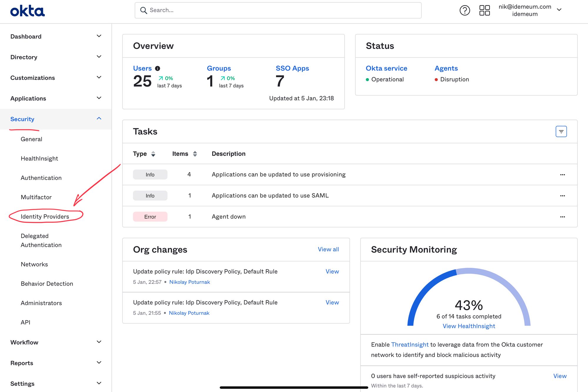View the 22:57 policy rule change

332,272
